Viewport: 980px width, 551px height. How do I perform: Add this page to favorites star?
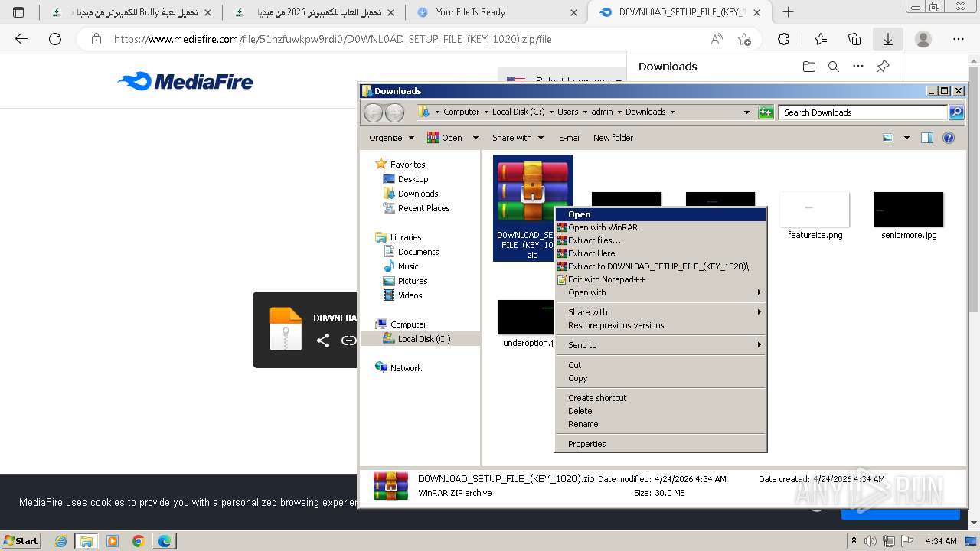744,39
